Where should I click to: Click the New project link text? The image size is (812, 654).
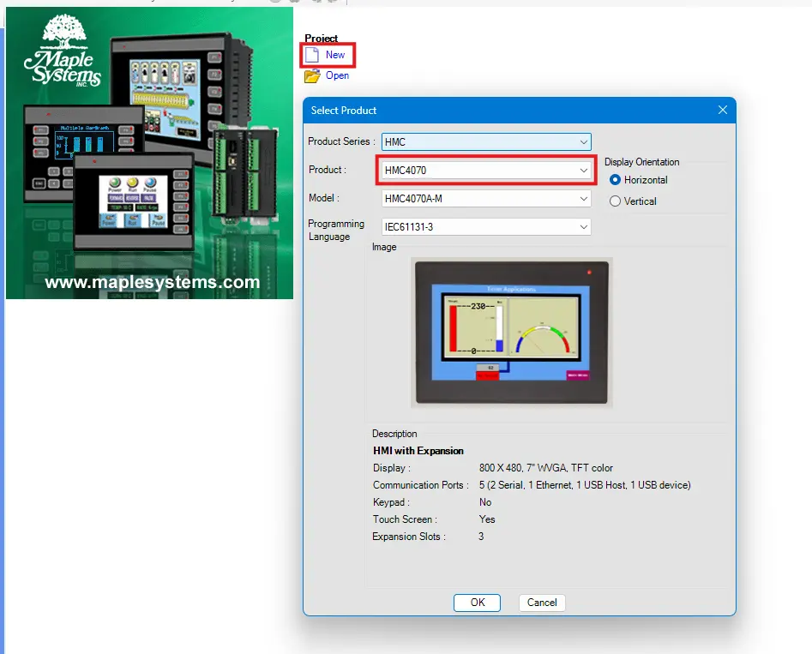pyautogui.click(x=335, y=55)
